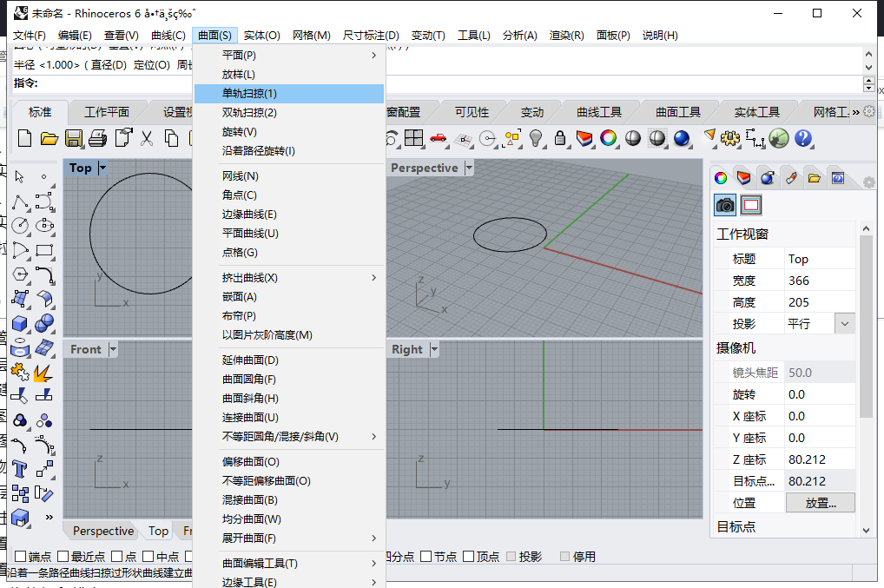Click the Text object tool
This screenshot has width=884, height=588.
(20, 469)
